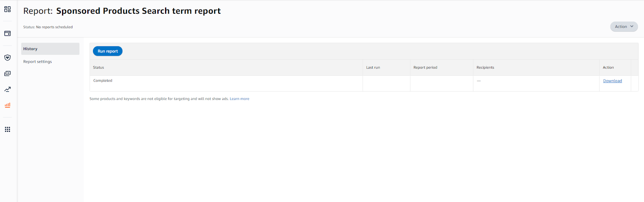
Task: Select the creative assets image icon
Action: click(x=7, y=74)
